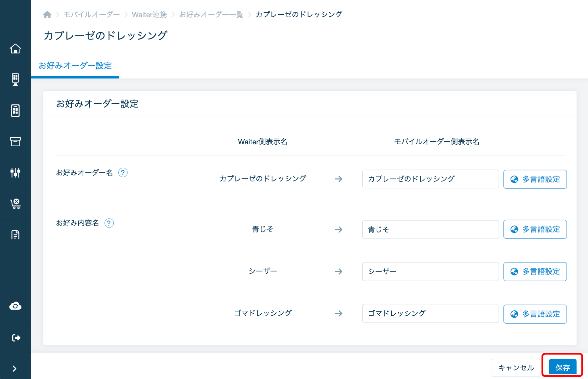Viewport: 588px width, 379px height.
Task: Click the シーザー mobile display name field
Action: pyautogui.click(x=430, y=271)
